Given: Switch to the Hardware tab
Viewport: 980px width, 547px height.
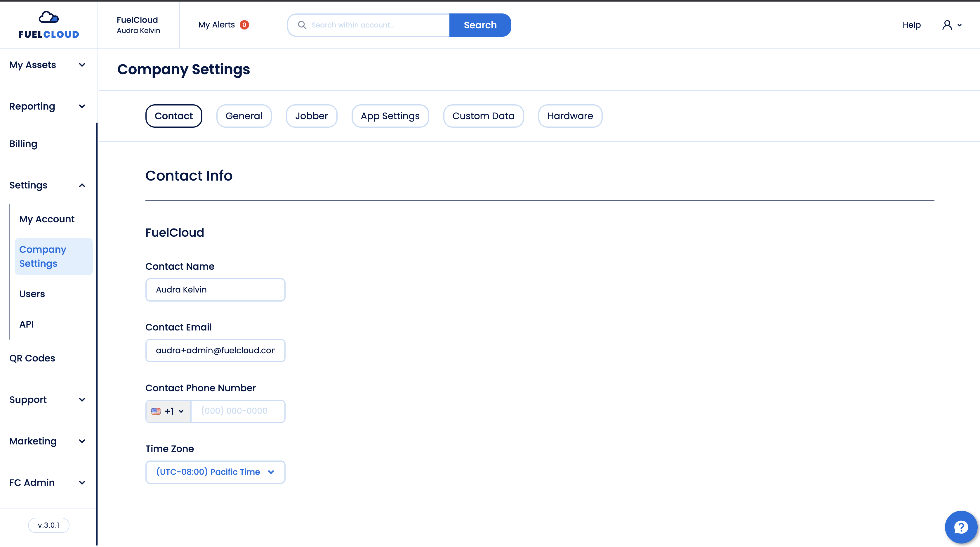Looking at the screenshot, I should [570, 116].
